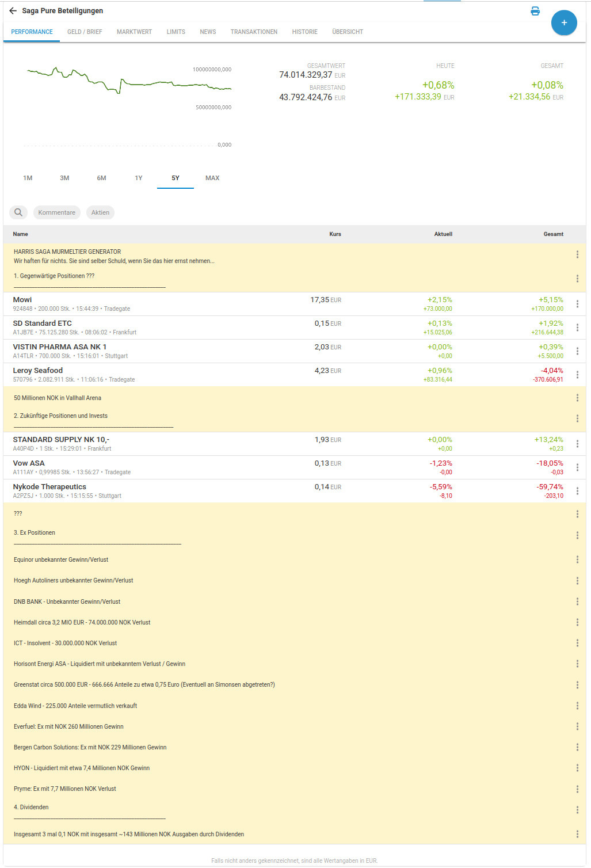Switch chart range to MAX
The image size is (591, 868).
coord(212,178)
